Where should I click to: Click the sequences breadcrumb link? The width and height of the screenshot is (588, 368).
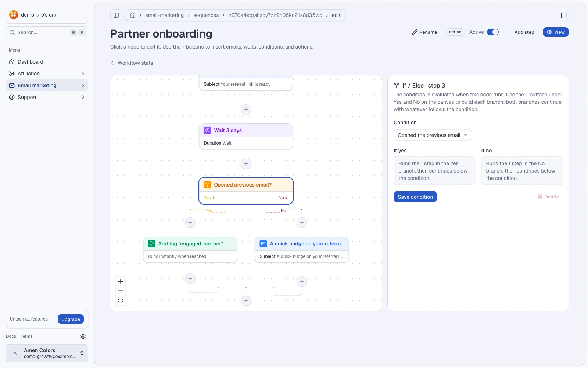point(206,15)
